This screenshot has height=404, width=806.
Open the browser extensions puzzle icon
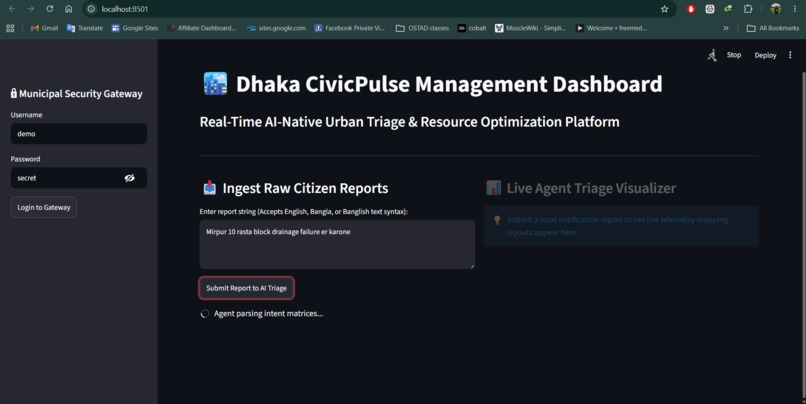click(x=748, y=9)
